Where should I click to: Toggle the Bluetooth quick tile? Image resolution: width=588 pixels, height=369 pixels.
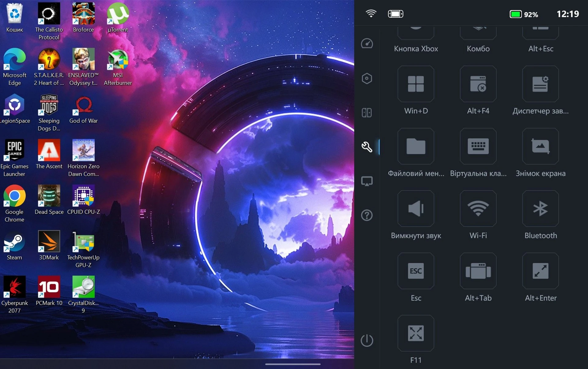(x=541, y=209)
